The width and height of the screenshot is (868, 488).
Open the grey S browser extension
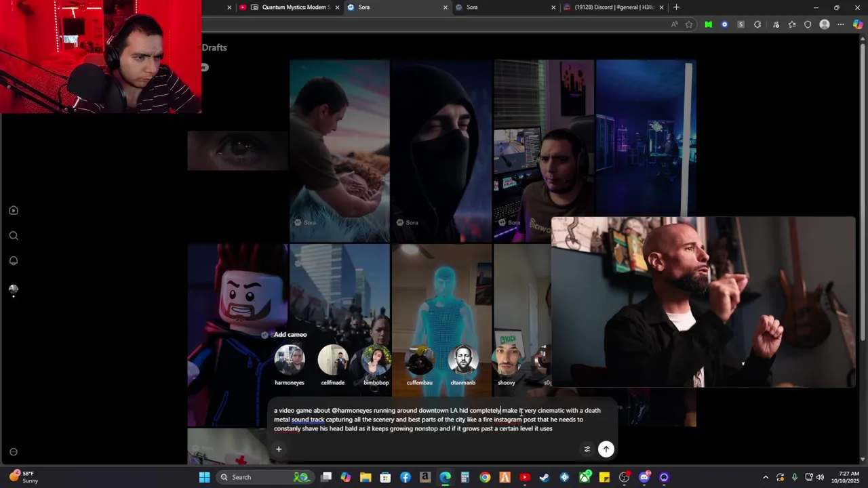741,24
